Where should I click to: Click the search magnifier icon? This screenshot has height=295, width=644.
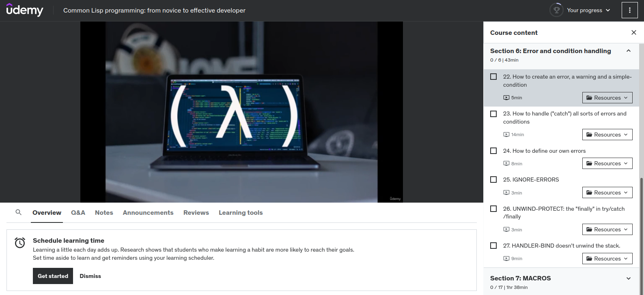pyautogui.click(x=18, y=212)
